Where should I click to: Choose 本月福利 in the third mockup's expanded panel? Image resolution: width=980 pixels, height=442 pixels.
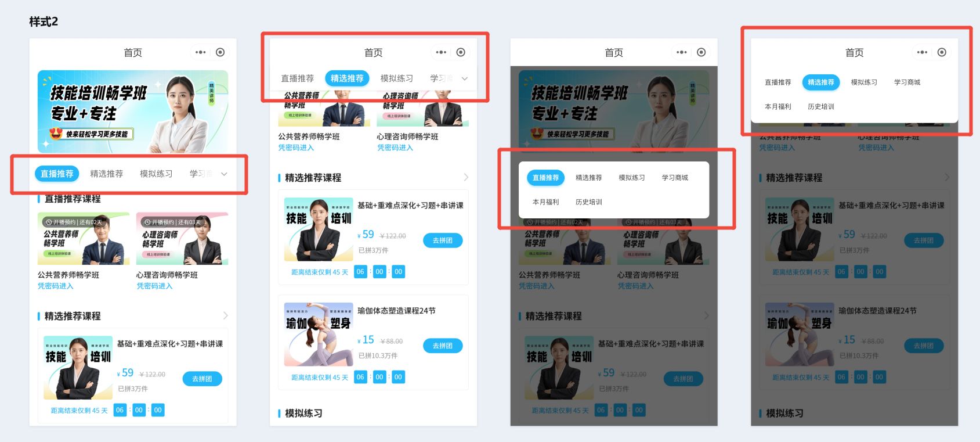point(545,202)
